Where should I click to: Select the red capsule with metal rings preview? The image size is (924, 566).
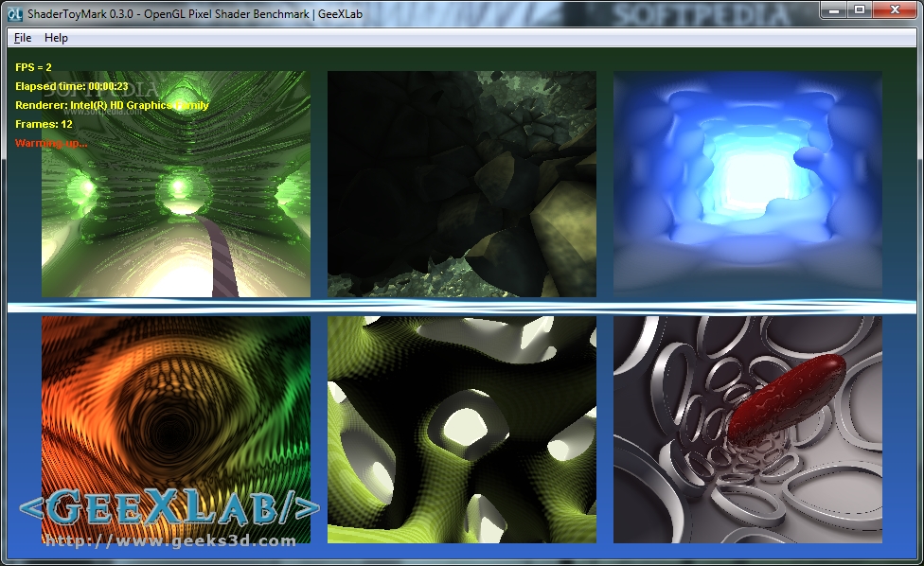tap(748, 430)
